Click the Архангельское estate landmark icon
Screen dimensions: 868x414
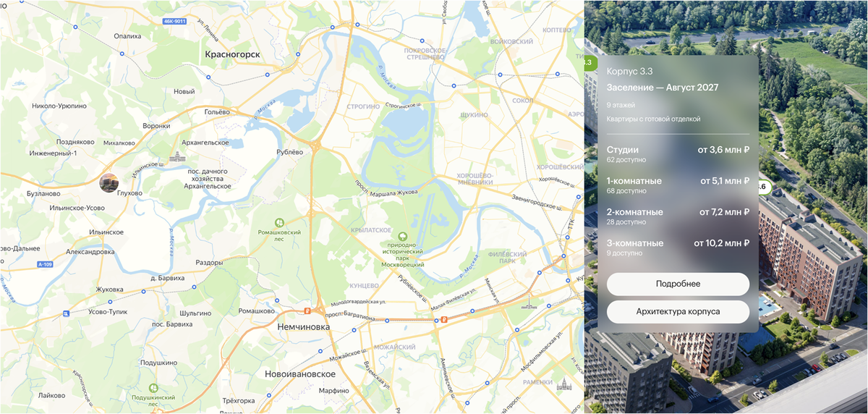click(176, 157)
